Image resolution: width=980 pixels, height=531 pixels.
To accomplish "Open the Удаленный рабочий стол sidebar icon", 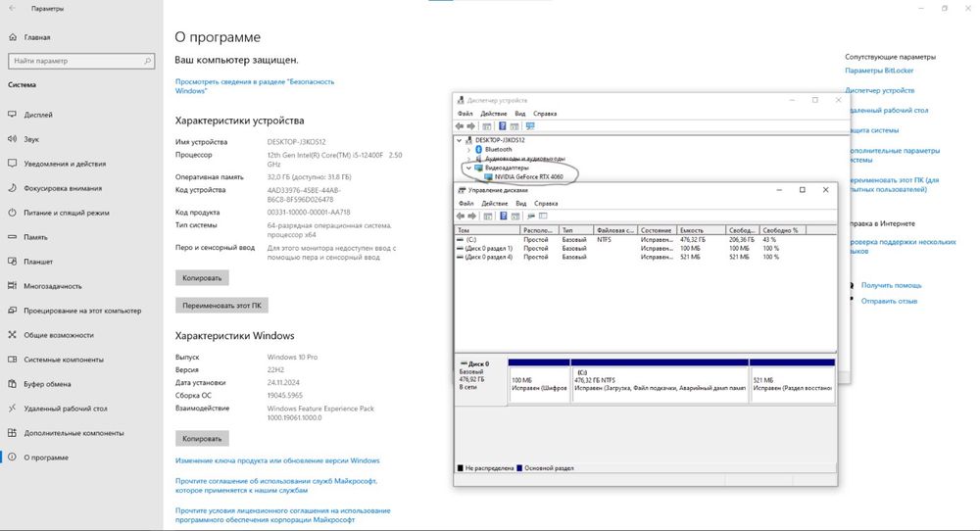I will (x=12, y=409).
